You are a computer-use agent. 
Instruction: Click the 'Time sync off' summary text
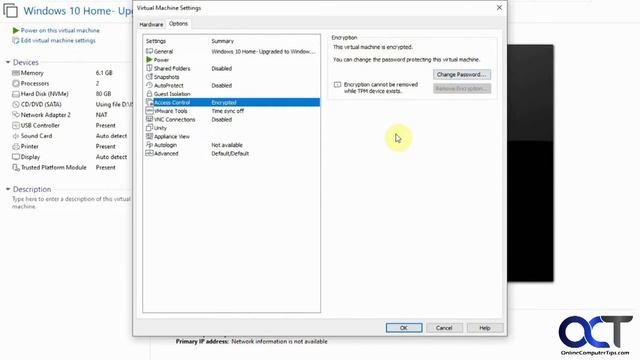tap(228, 111)
